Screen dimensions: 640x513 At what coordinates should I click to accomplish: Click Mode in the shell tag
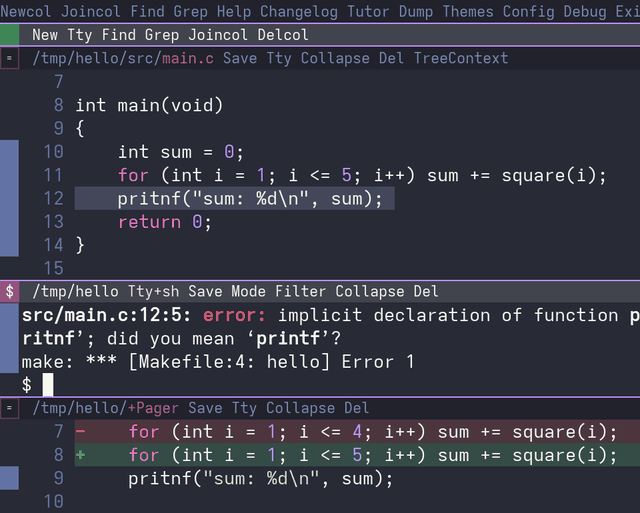249,291
